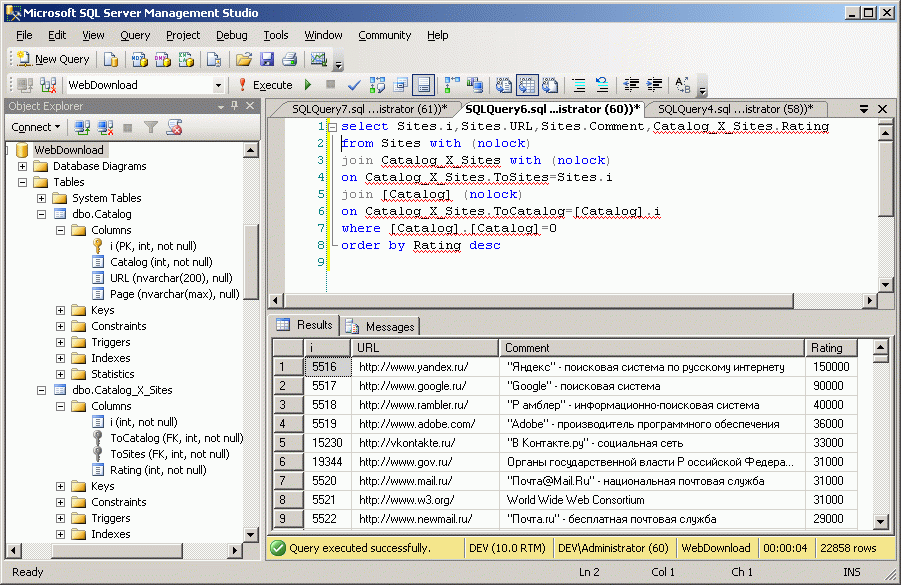The height and width of the screenshot is (585, 901).
Task: Open a New Query window
Action: pos(53,59)
